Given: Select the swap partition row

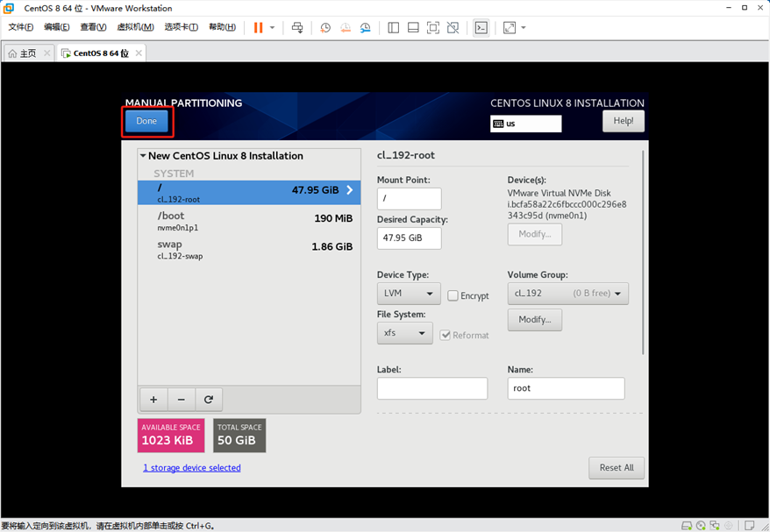Looking at the screenshot, I should click(249, 249).
